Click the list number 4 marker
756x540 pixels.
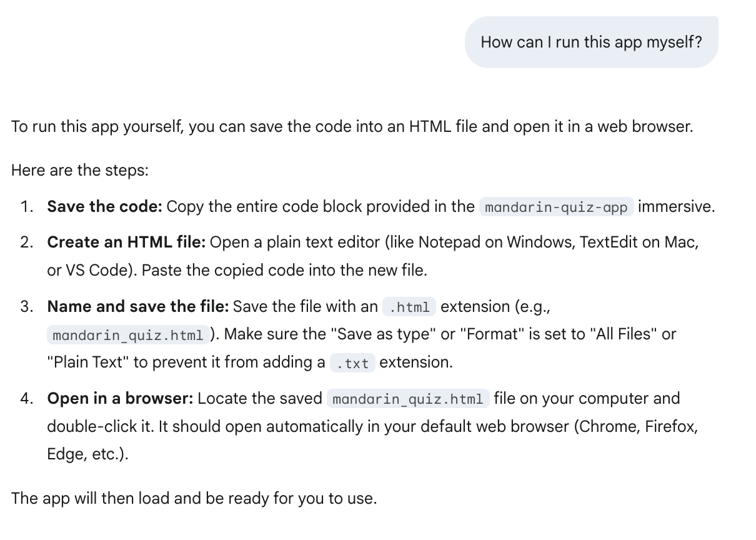(x=26, y=399)
